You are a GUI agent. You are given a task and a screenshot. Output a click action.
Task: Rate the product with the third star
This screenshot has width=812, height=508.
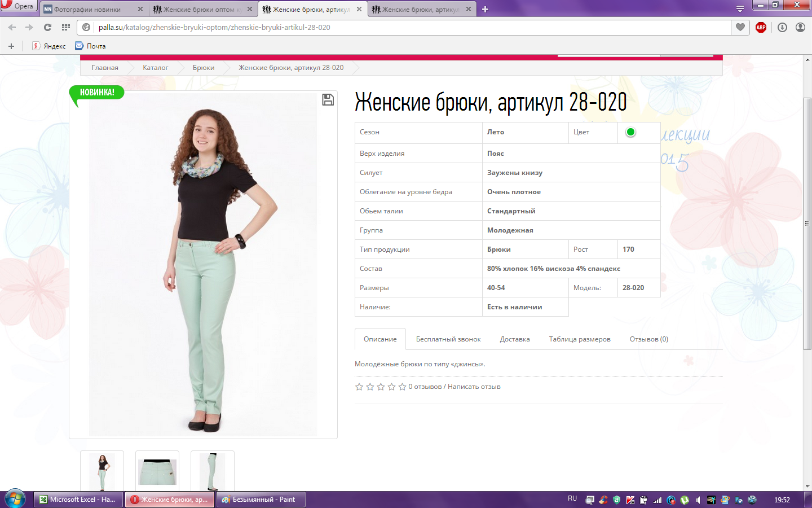[381, 387]
